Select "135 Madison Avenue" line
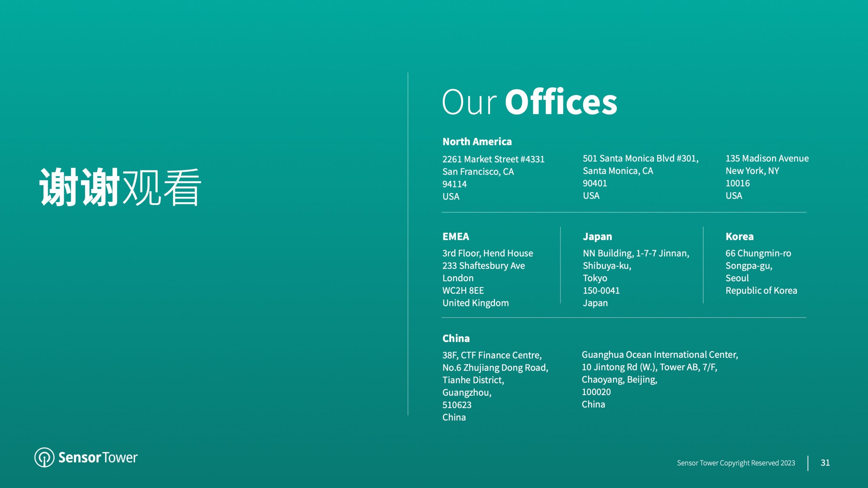Image resolution: width=868 pixels, height=488 pixels. tap(767, 158)
